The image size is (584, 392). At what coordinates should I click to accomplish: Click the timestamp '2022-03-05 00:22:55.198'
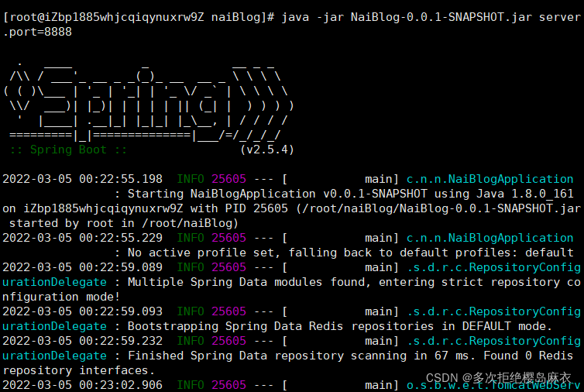[x=83, y=179]
